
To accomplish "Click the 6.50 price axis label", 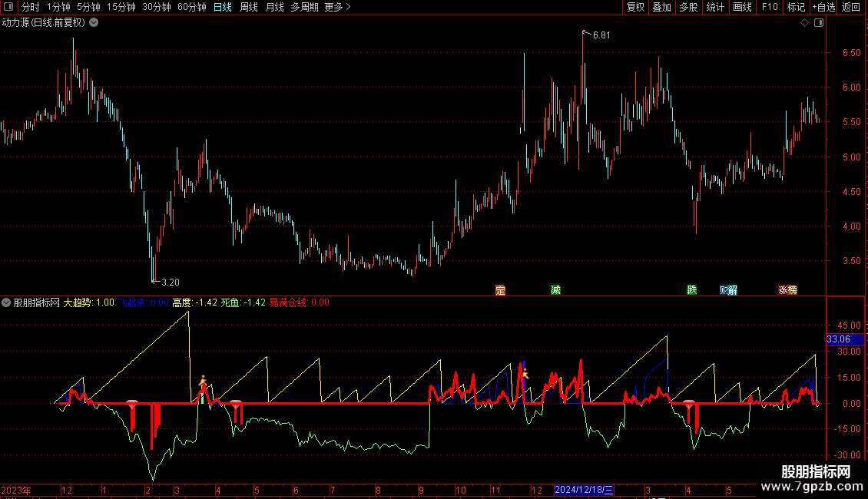I will tap(851, 52).
